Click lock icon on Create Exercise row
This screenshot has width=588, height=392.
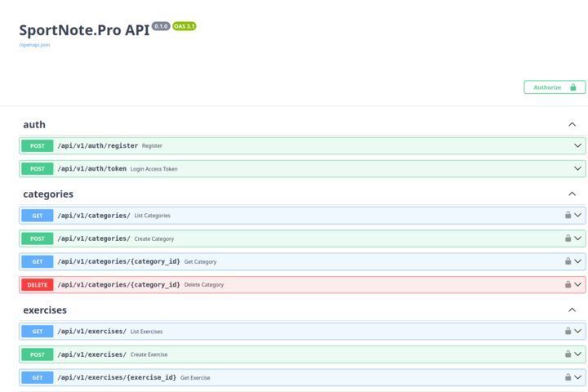(x=568, y=354)
